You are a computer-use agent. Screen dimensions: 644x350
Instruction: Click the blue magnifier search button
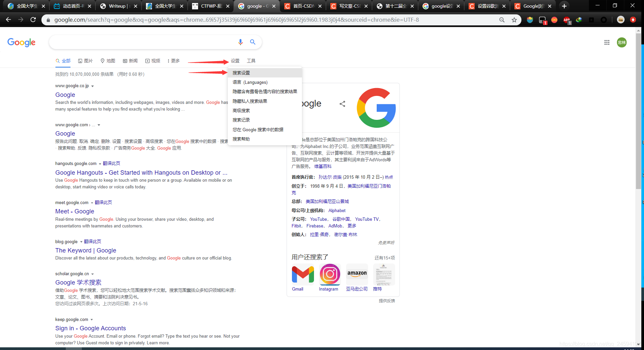253,42
